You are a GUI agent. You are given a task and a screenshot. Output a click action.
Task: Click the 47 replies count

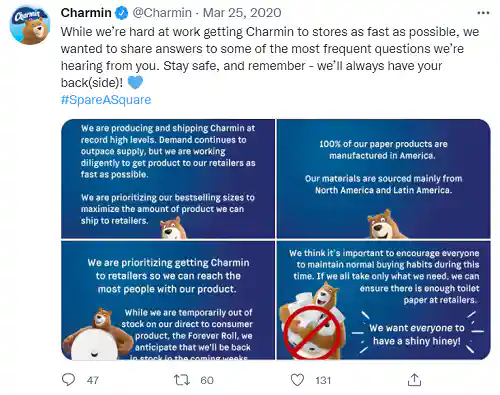point(93,380)
